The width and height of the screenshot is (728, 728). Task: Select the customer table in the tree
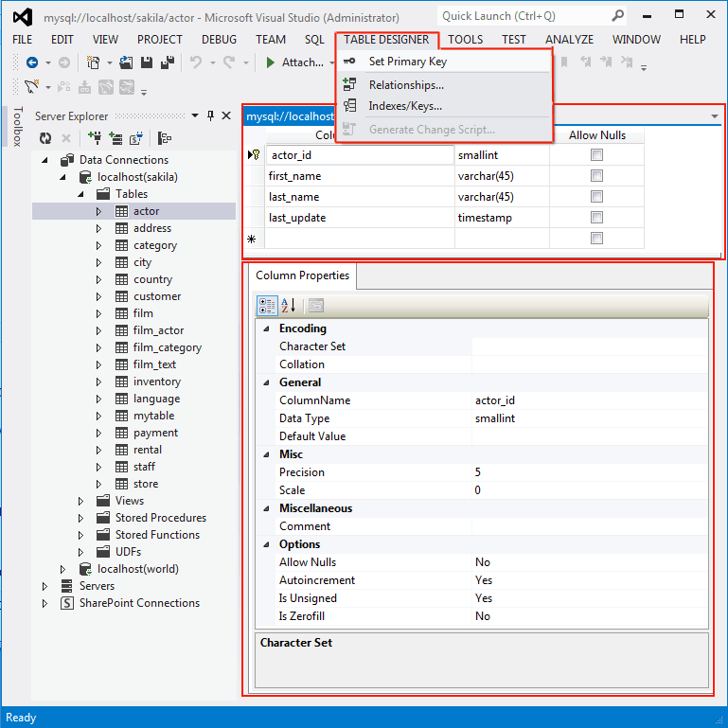point(157,296)
